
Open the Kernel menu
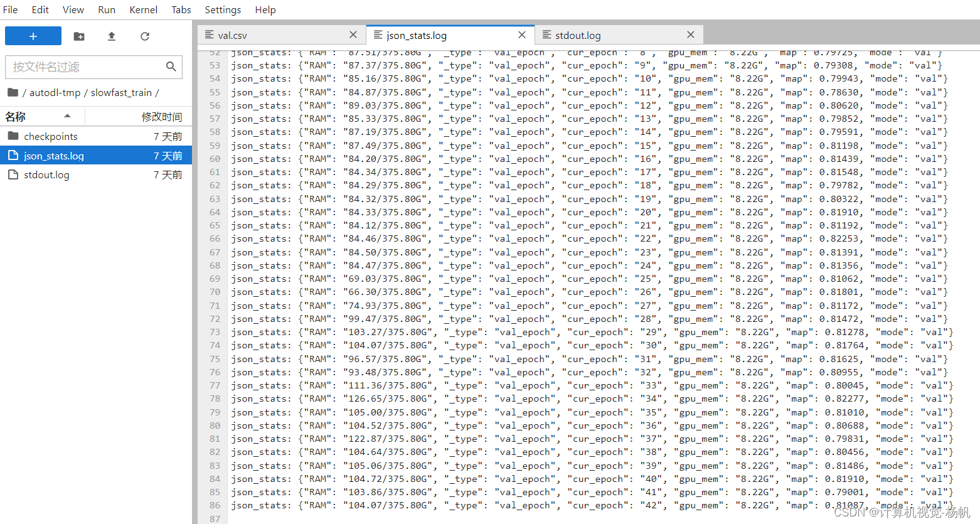point(144,9)
